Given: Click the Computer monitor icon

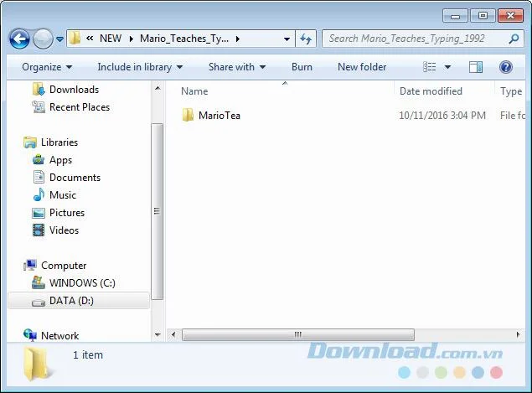Looking at the screenshot, I should point(30,265).
